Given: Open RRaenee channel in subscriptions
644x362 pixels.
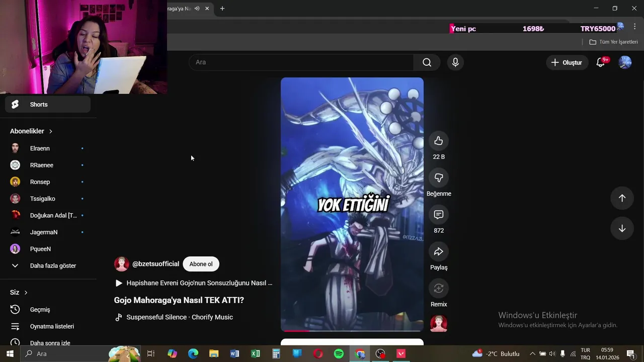Looking at the screenshot, I should (x=48, y=165).
